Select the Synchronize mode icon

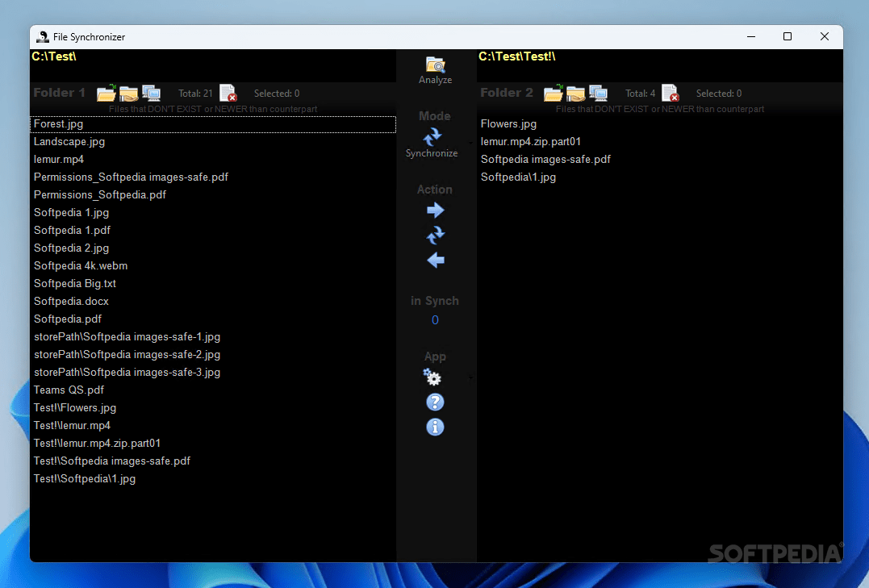click(x=432, y=136)
